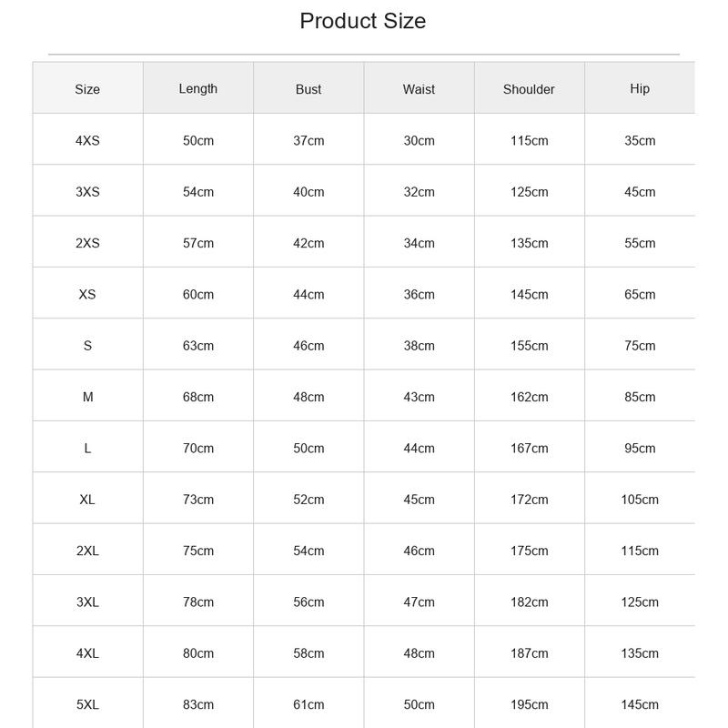Select the 61cm bust value
Viewport: 728px width, 728px height.
308,704
